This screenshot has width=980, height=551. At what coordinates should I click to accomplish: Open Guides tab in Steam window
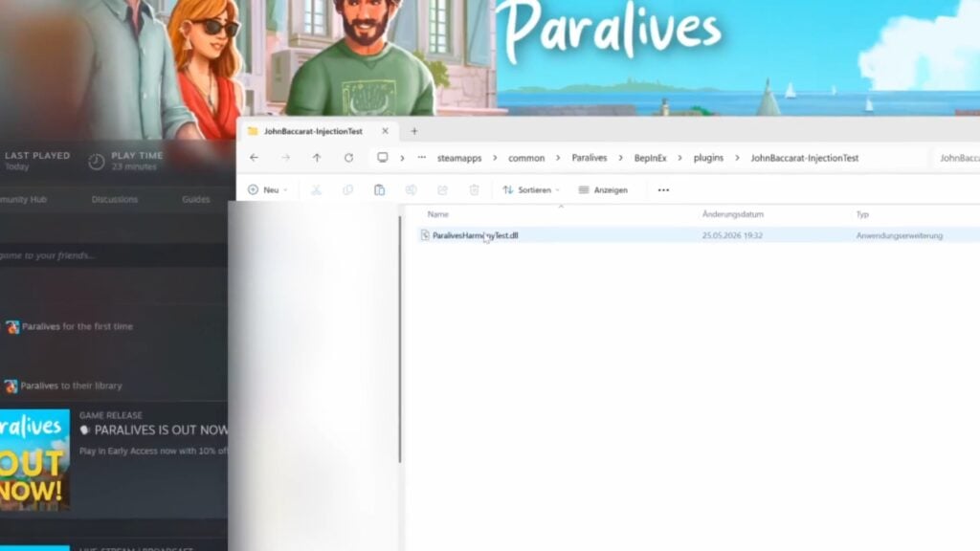click(x=195, y=199)
